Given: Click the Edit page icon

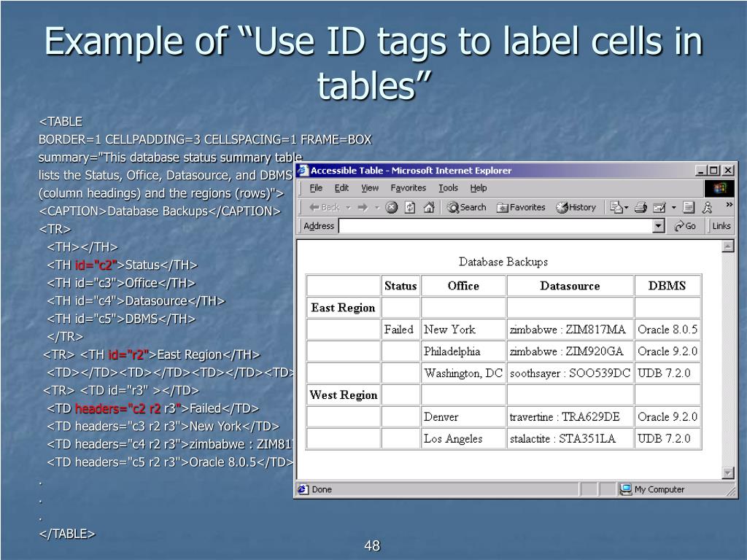Looking at the screenshot, I should click(659, 207).
